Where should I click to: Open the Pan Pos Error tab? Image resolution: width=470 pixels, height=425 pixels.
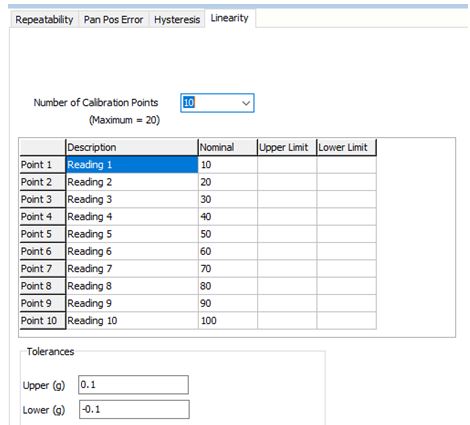(x=113, y=20)
